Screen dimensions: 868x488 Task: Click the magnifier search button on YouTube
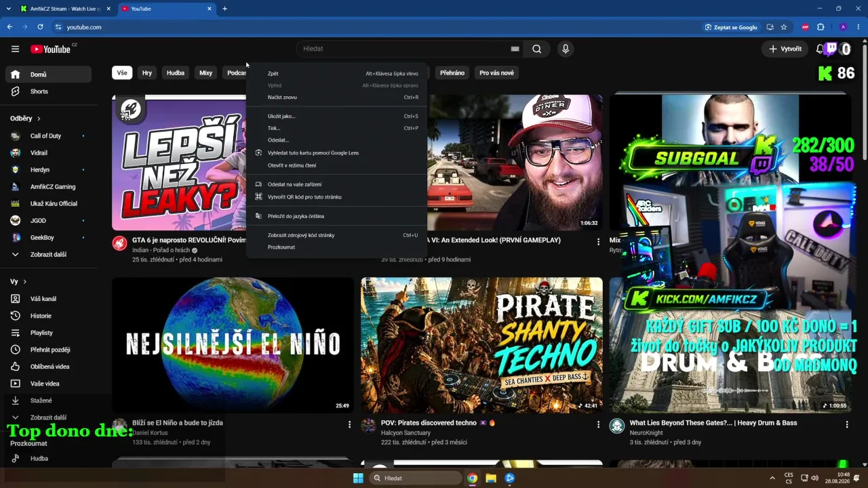[x=537, y=49]
